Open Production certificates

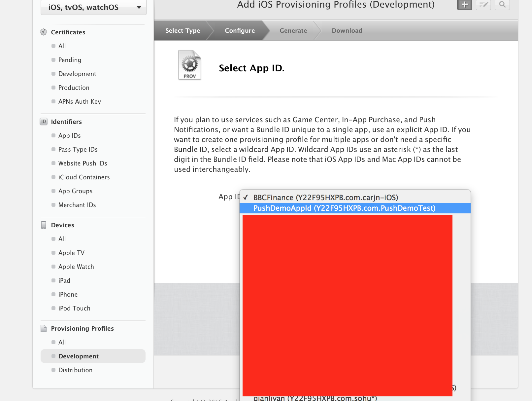pyautogui.click(x=74, y=88)
